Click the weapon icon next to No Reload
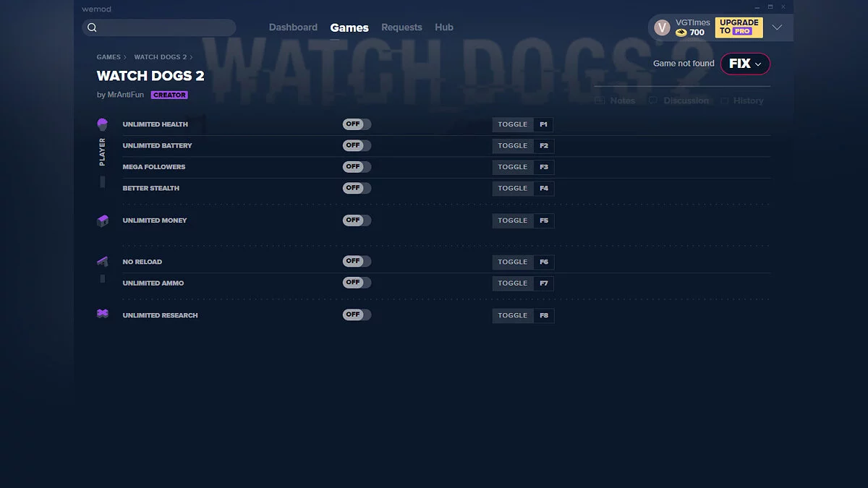This screenshot has width=868, height=488. pos(102,261)
